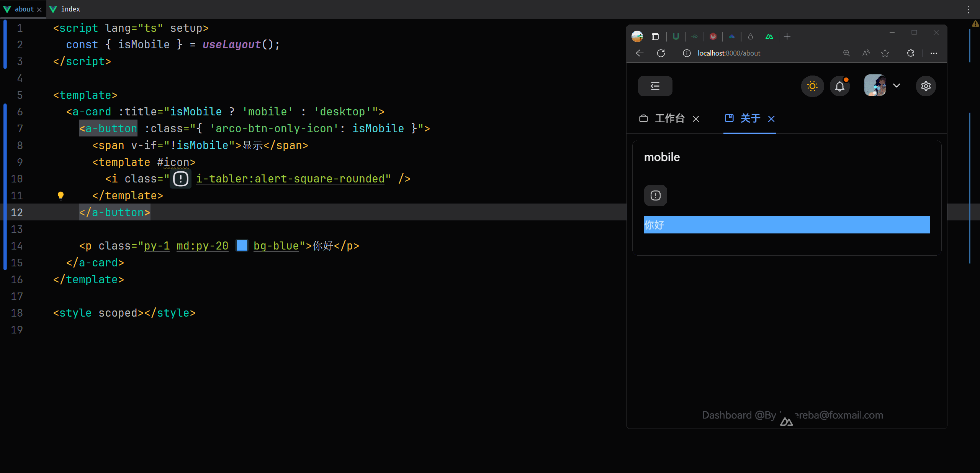Refresh the browser page
Image resolution: width=980 pixels, height=473 pixels.
coord(661,53)
